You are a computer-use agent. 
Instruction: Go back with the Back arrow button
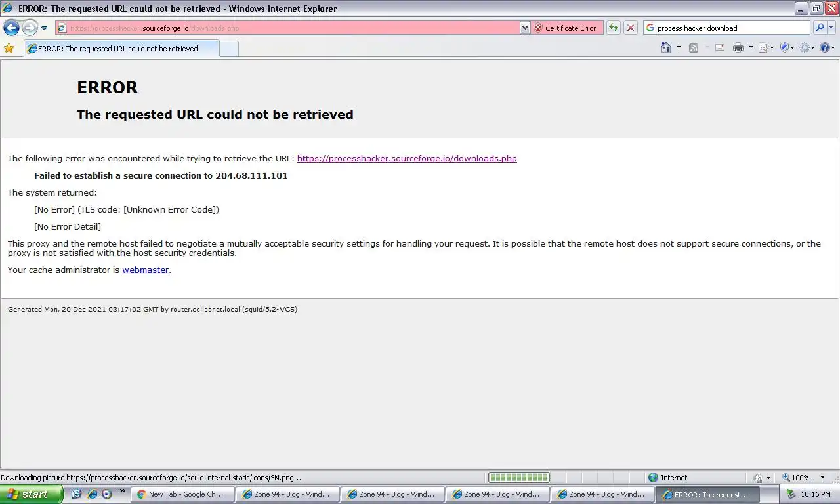click(11, 28)
